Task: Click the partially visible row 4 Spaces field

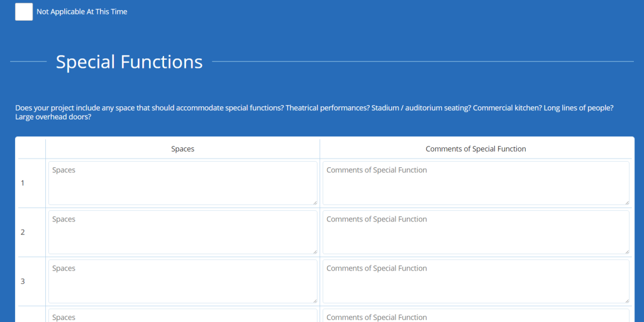Action: [x=182, y=316]
